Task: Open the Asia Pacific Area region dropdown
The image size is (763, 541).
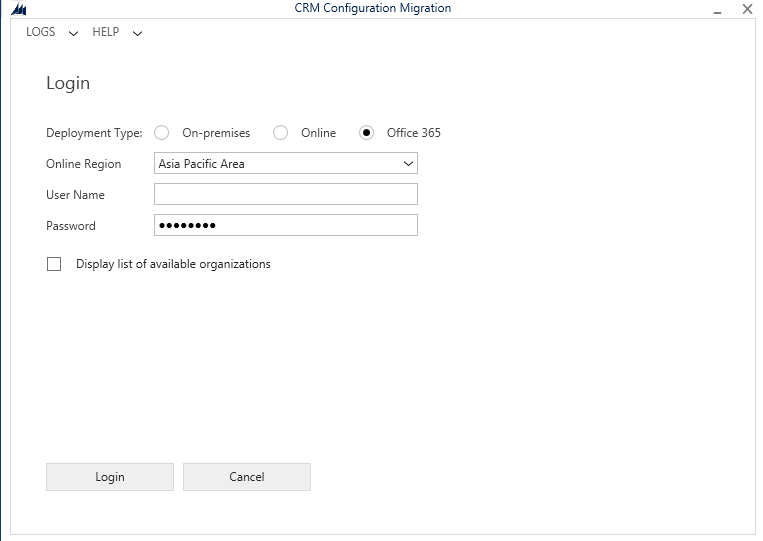Action: point(285,164)
